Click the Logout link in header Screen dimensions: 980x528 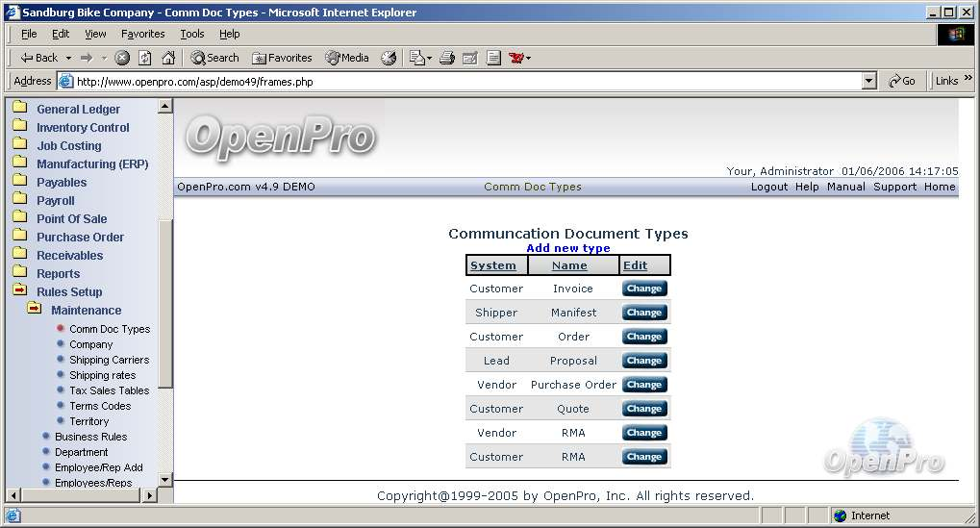click(x=768, y=187)
